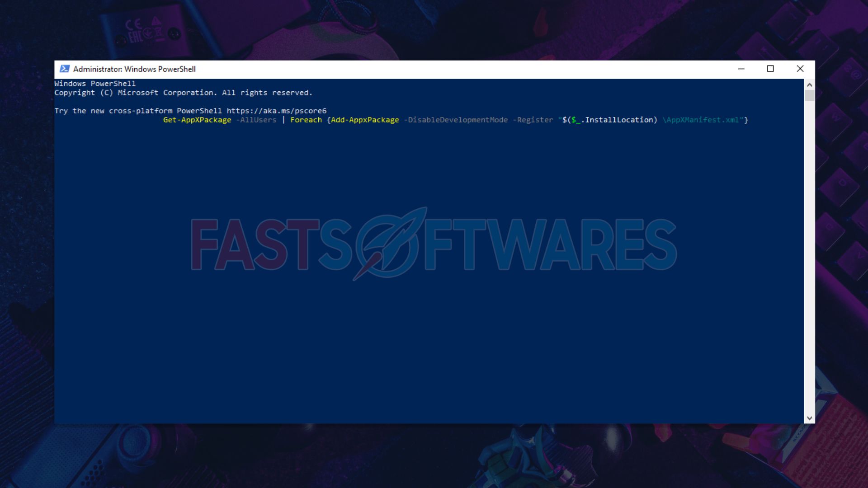868x488 pixels.
Task: Click the https://aka.ms/pscore6 URL text
Action: pos(277,111)
